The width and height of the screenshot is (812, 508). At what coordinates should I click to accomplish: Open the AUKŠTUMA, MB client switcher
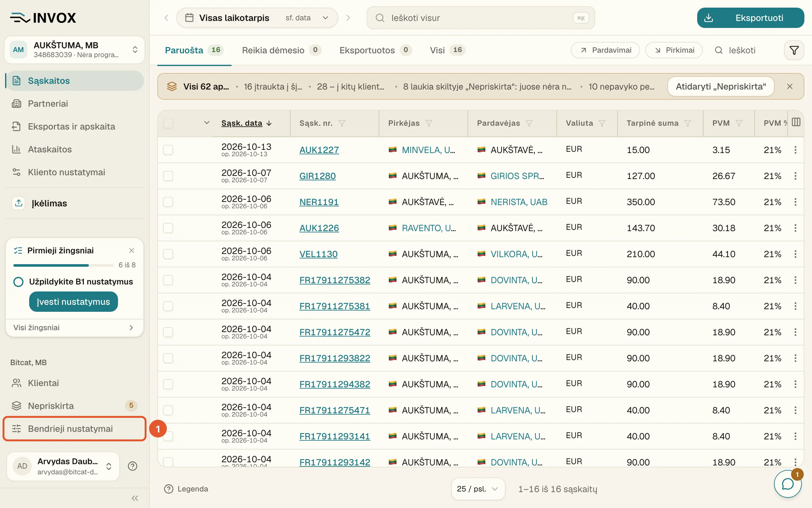pyautogui.click(x=75, y=50)
